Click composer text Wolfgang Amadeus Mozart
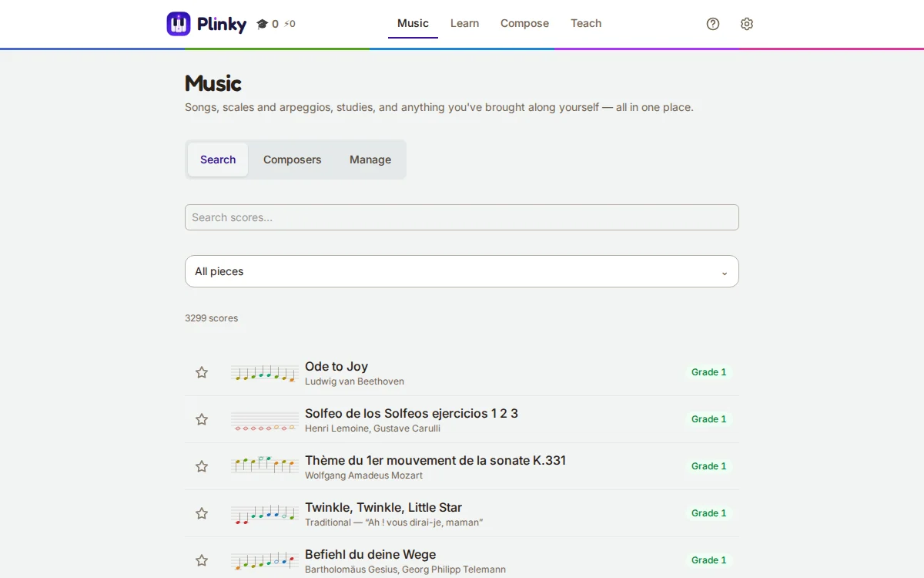 click(363, 476)
